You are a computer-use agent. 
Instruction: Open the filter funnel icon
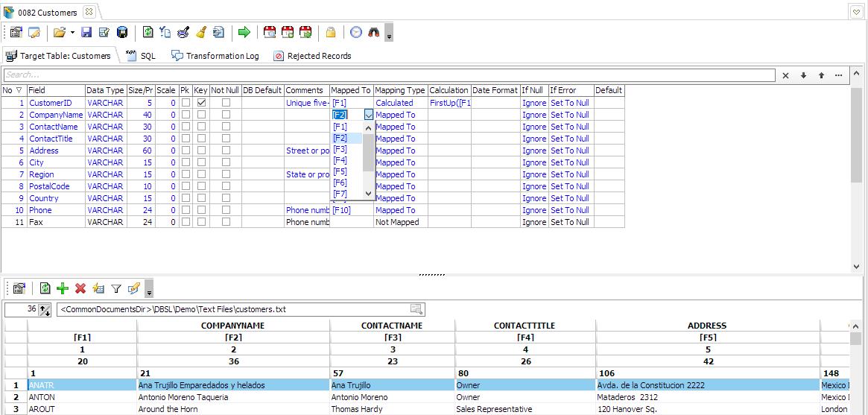tap(115, 288)
